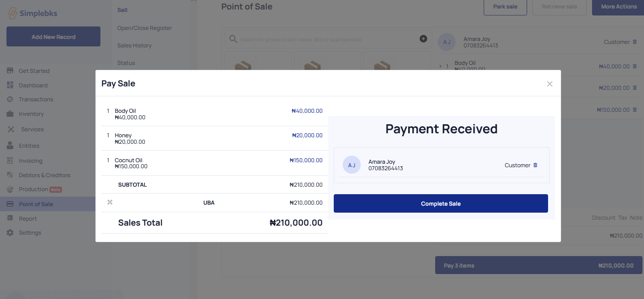Click the Simplebks logo
Screen dimensions: 644x299
point(32,13)
